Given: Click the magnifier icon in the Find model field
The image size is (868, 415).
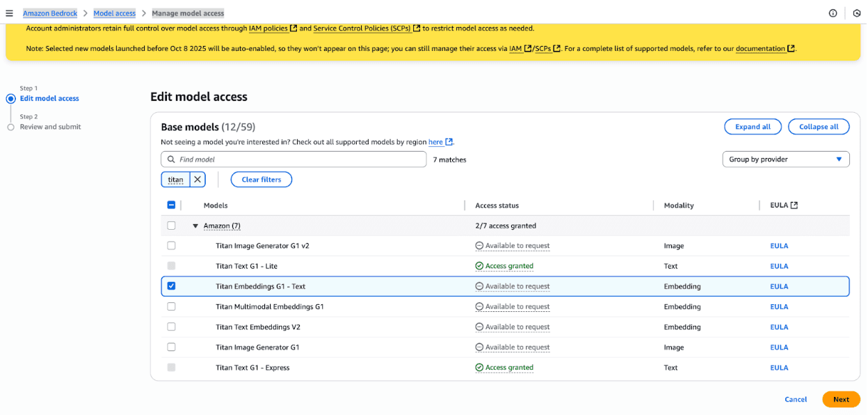Looking at the screenshot, I should tap(170, 159).
